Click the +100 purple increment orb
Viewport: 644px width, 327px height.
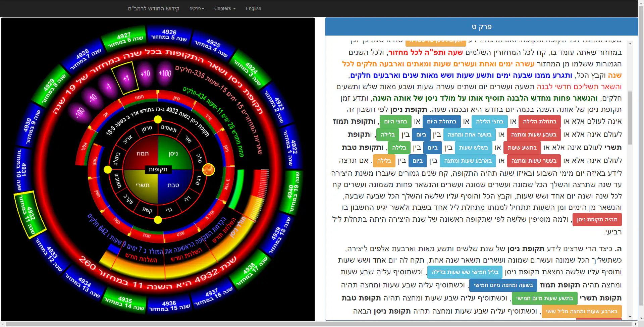click(165, 73)
